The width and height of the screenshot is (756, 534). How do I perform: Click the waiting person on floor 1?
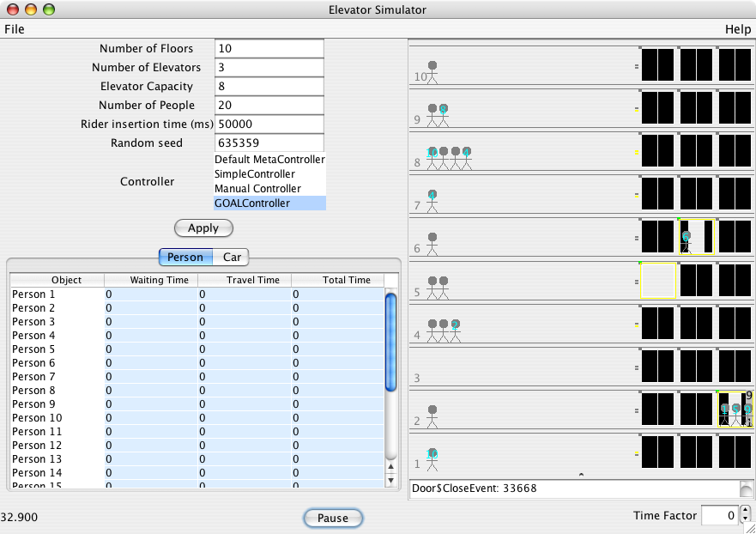tap(432, 458)
